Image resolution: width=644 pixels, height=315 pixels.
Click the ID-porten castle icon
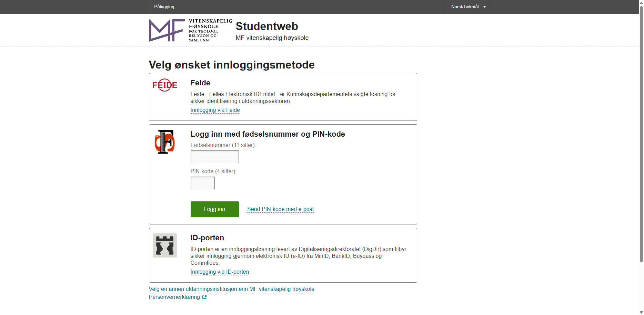[x=165, y=245]
